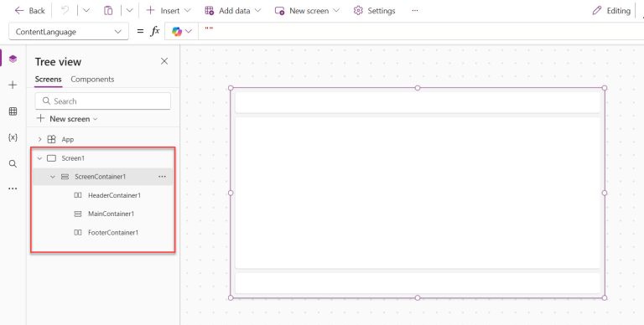This screenshot has height=325, width=644.
Task: Go back using the Back arrow
Action: (x=29, y=11)
